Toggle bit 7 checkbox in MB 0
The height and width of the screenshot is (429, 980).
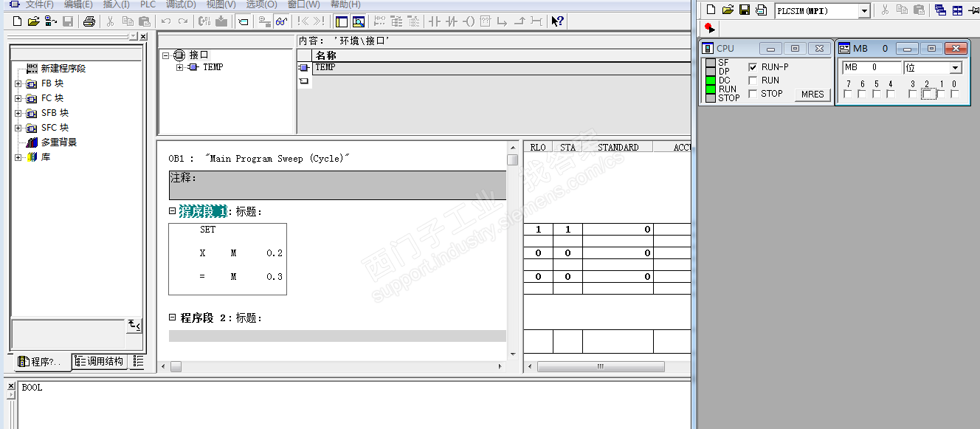[848, 94]
